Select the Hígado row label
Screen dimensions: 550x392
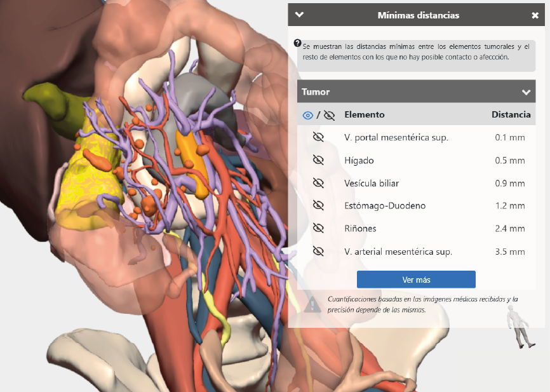click(x=359, y=160)
